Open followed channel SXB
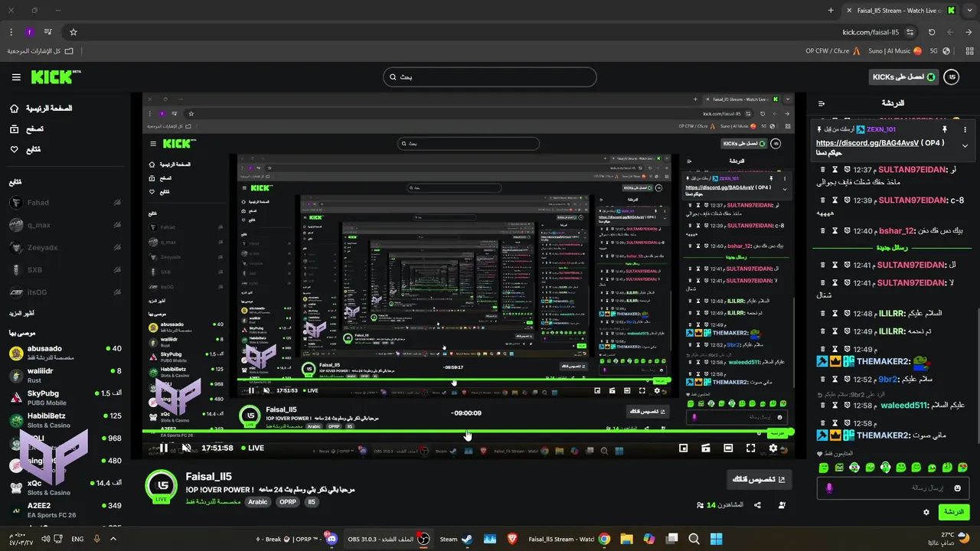980x551 pixels. 65,270
